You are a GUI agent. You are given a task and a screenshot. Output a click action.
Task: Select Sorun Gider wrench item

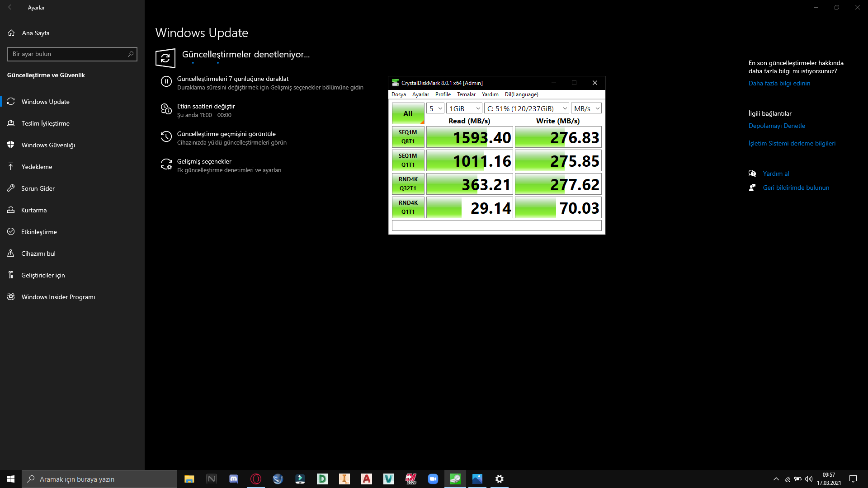coord(38,188)
